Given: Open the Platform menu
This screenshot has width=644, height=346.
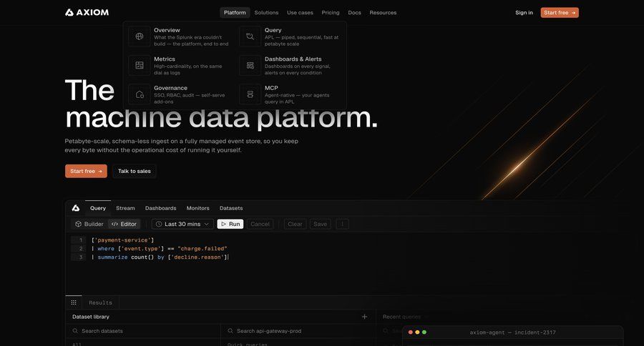Looking at the screenshot, I should point(235,13).
